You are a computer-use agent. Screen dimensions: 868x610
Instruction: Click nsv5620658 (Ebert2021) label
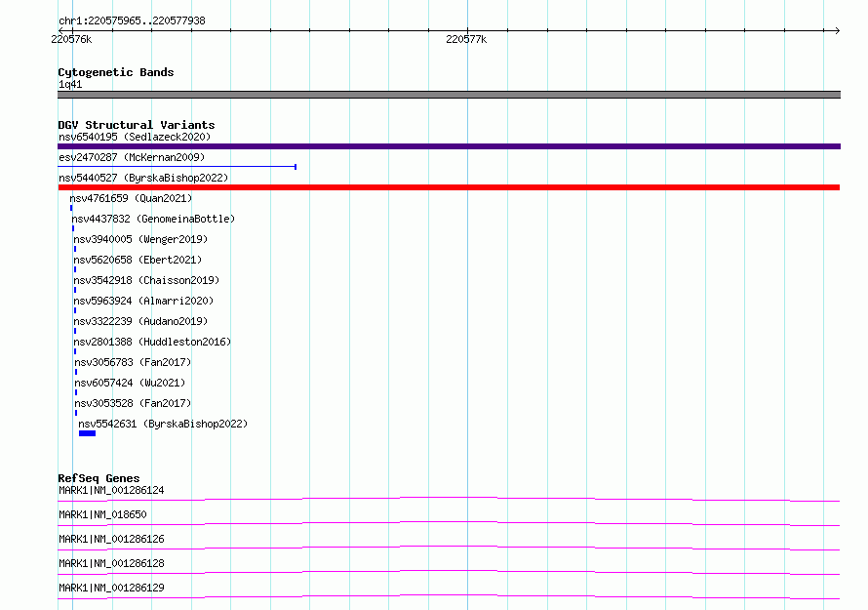pyautogui.click(x=138, y=260)
